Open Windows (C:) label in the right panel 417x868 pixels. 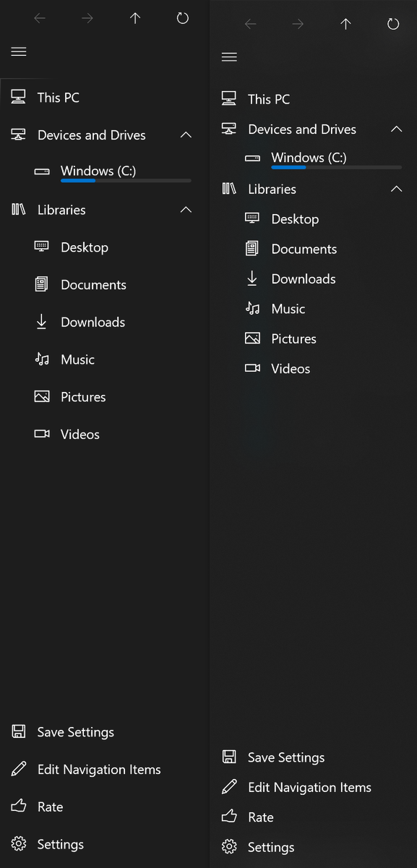tap(309, 157)
